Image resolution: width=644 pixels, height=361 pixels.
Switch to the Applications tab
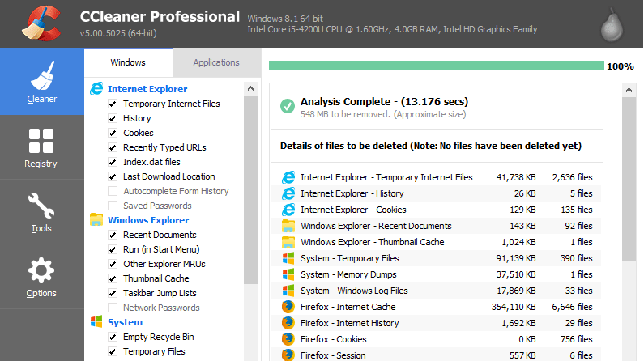pyautogui.click(x=216, y=62)
